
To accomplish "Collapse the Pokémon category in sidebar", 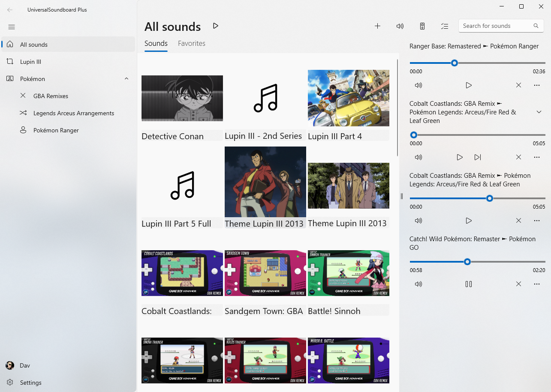I will point(126,79).
